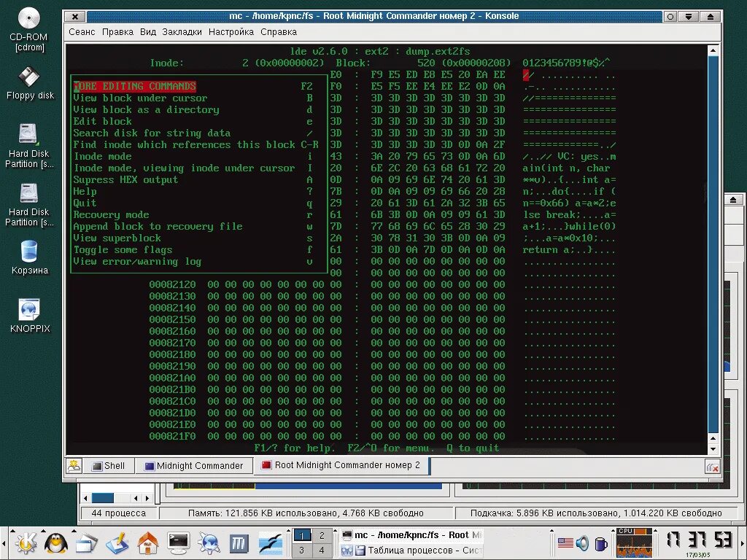
Task: Open the Настройка menu
Action: (x=231, y=32)
